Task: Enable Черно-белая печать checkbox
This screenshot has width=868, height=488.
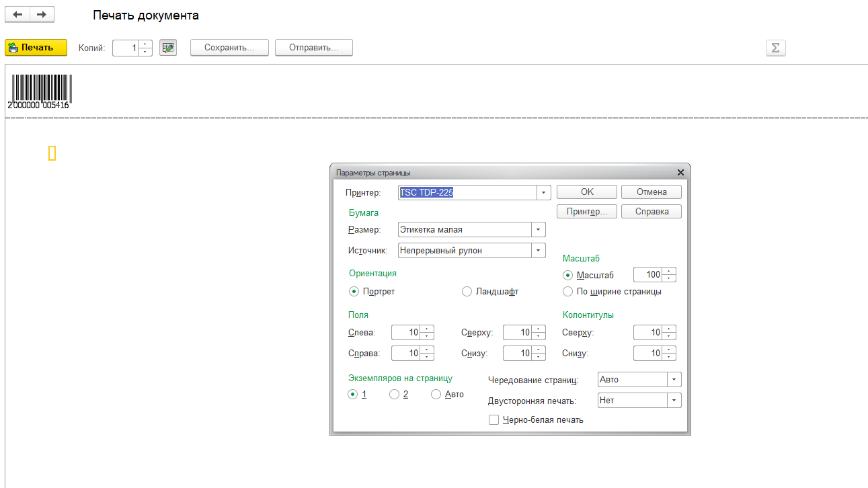Action: coord(494,420)
